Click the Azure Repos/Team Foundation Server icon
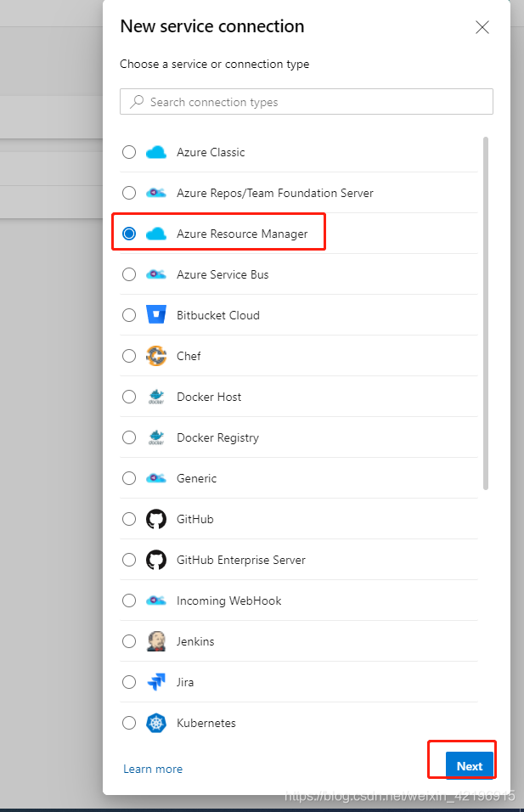The height and width of the screenshot is (812, 524). pyautogui.click(x=156, y=193)
